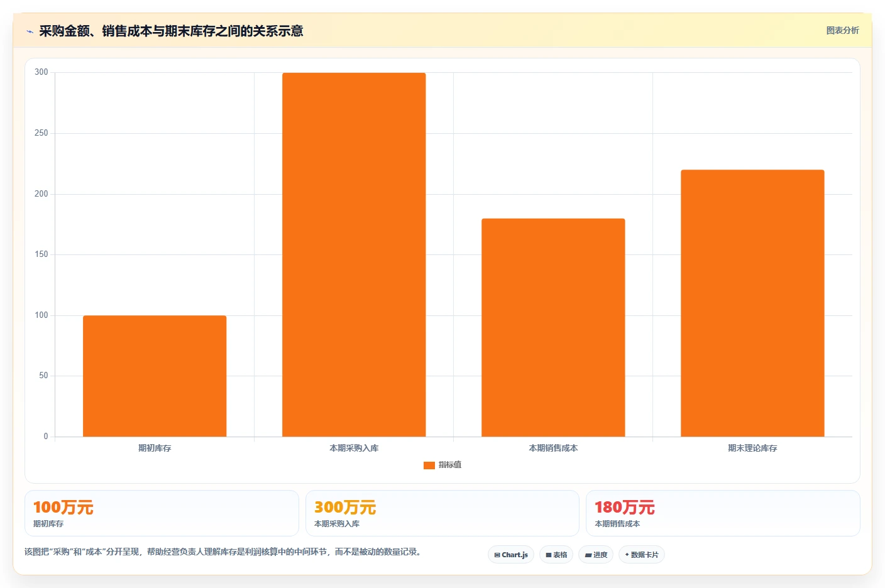
Task: Select the 本期销售成本 bar
Action: (x=553, y=327)
